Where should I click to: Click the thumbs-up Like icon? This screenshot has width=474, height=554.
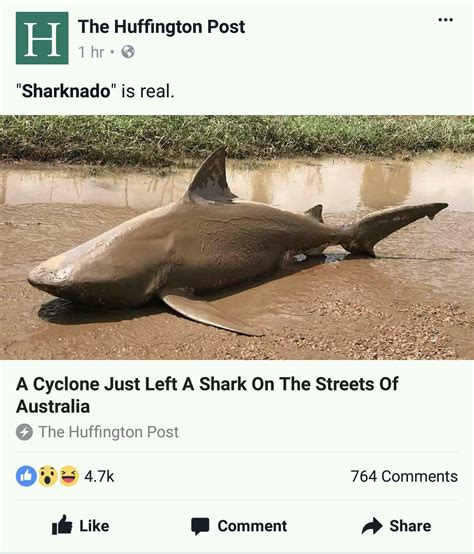[x=62, y=525]
